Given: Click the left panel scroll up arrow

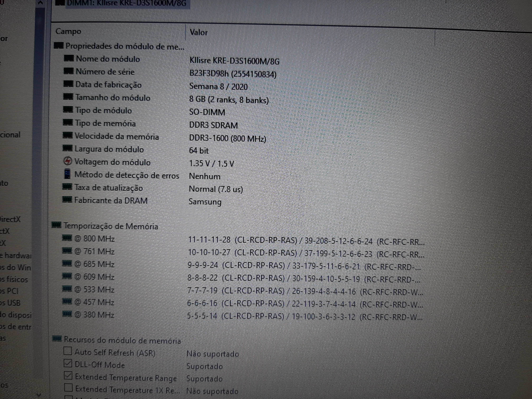Looking at the screenshot, I should [40, 2].
